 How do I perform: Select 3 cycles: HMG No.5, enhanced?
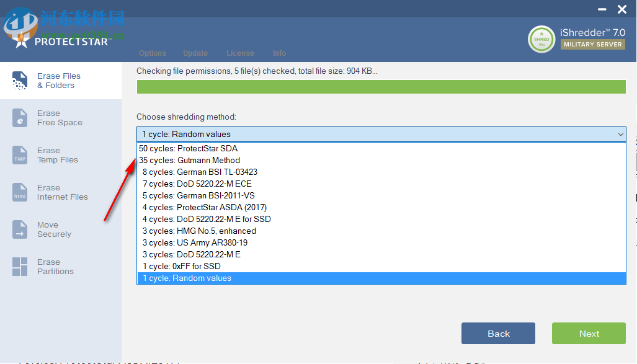tap(381, 231)
